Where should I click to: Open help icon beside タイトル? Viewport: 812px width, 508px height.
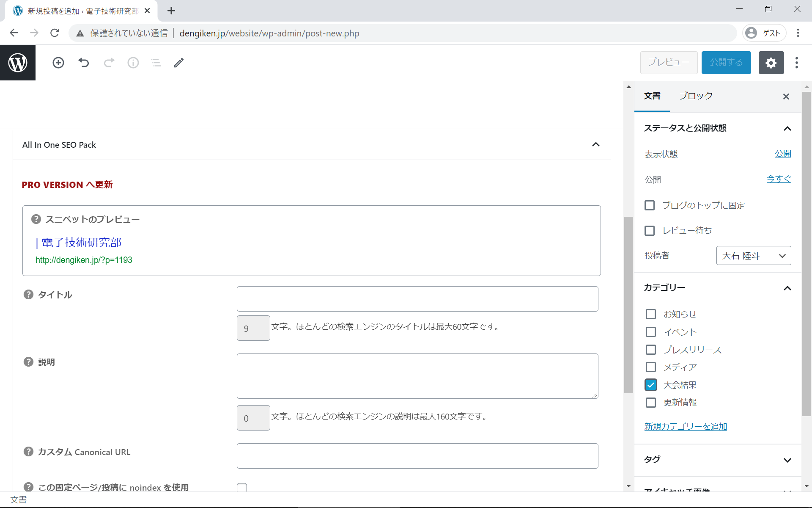coord(28,295)
